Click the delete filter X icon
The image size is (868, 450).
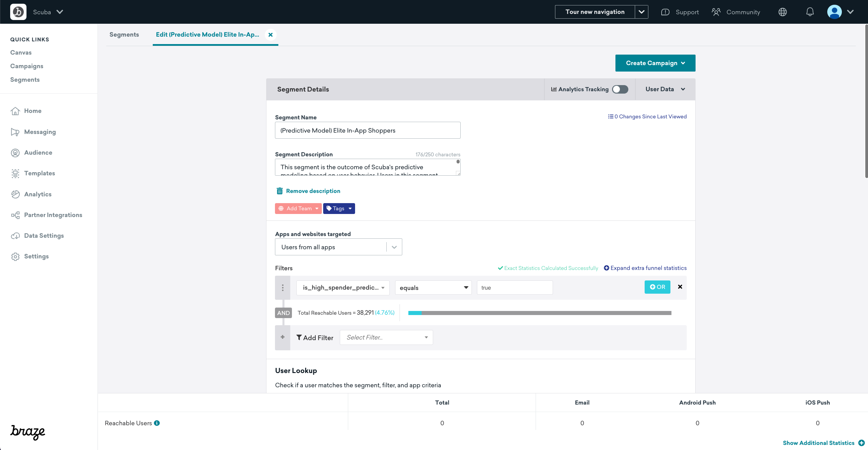(680, 287)
